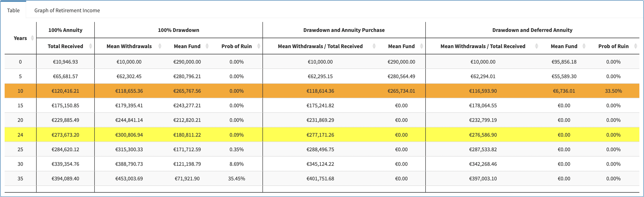
Task: Click the Drawdown and Deferred Annuity header
Action: pos(532,30)
